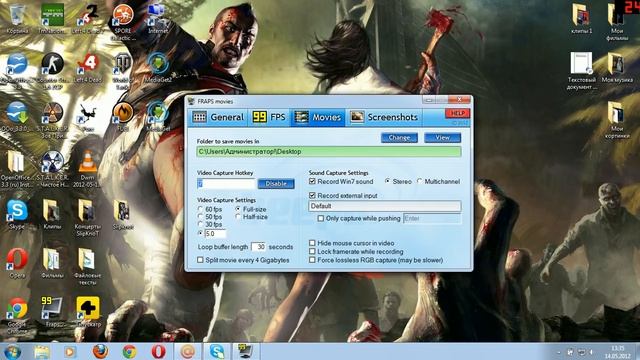Toggle Record external input checkbox
The image size is (640, 360).
click(x=312, y=196)
